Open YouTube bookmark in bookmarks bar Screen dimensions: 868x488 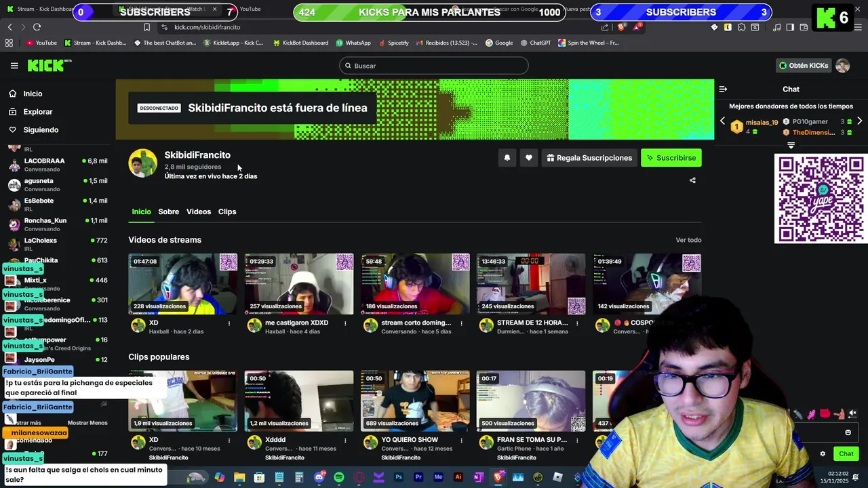41,43
